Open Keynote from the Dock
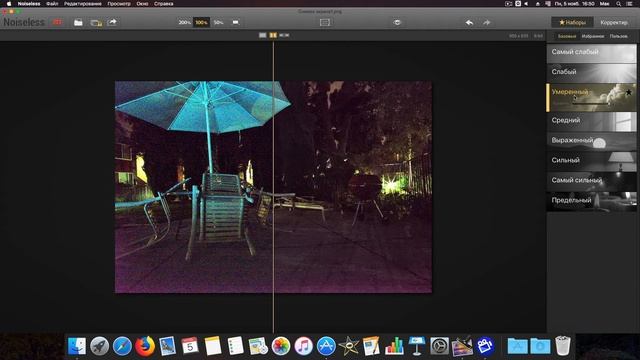 [x=417, y=346]
